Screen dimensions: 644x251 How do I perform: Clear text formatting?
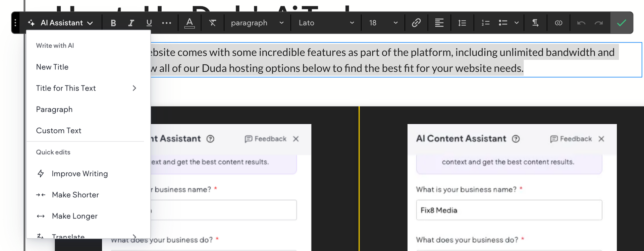tap(213, 23)
